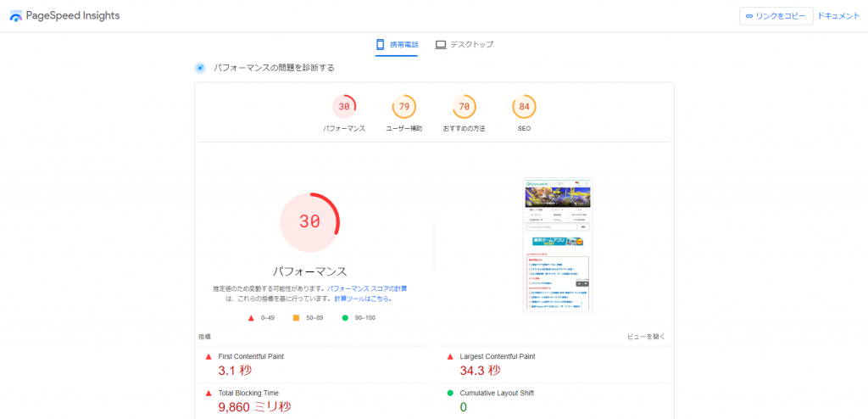Click the Largest Contentful Paint metric

(497, 356)
